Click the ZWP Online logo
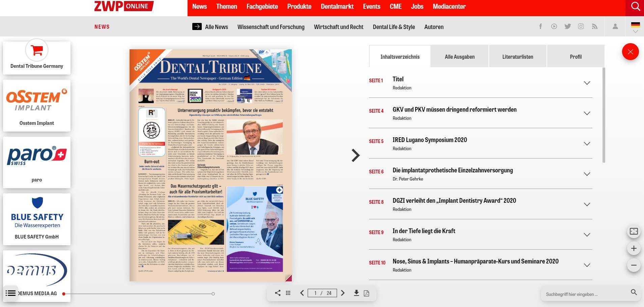The width and height of the screenshot is (644, 307). (124, 6)
